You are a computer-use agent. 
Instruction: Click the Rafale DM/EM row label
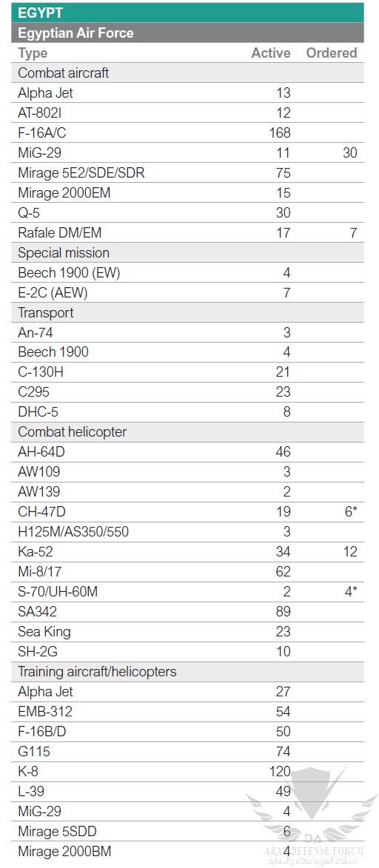point(60,233)
